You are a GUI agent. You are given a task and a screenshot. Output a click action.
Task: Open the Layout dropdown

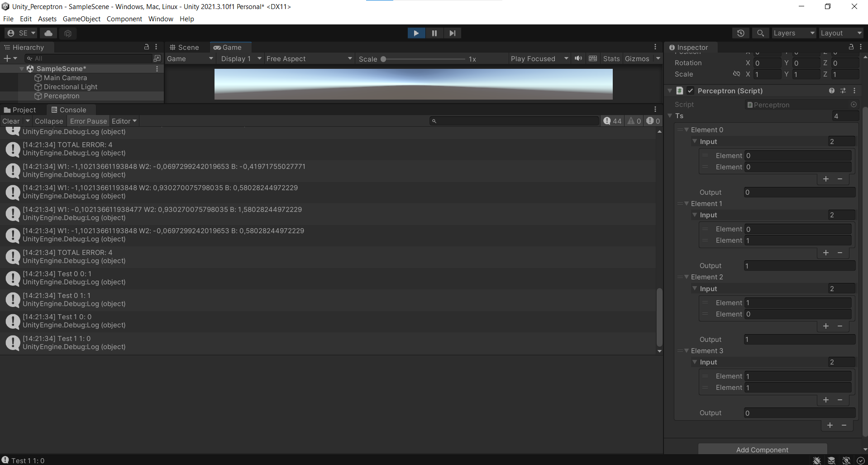(840, 33)
